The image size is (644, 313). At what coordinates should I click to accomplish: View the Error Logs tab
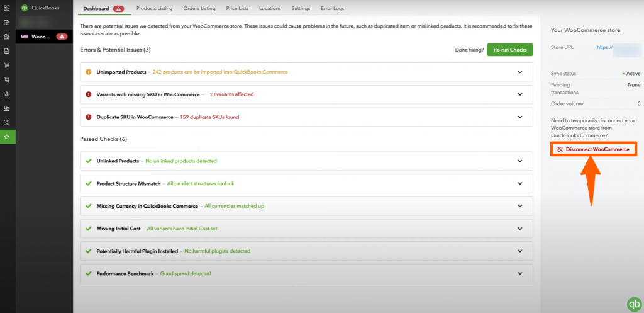[x=331, y=8]
